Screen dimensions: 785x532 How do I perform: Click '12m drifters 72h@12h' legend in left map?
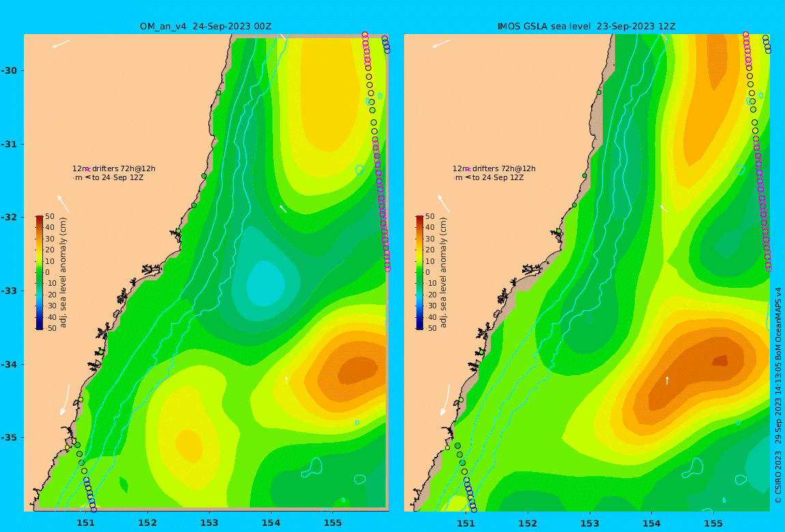point(114,168)
